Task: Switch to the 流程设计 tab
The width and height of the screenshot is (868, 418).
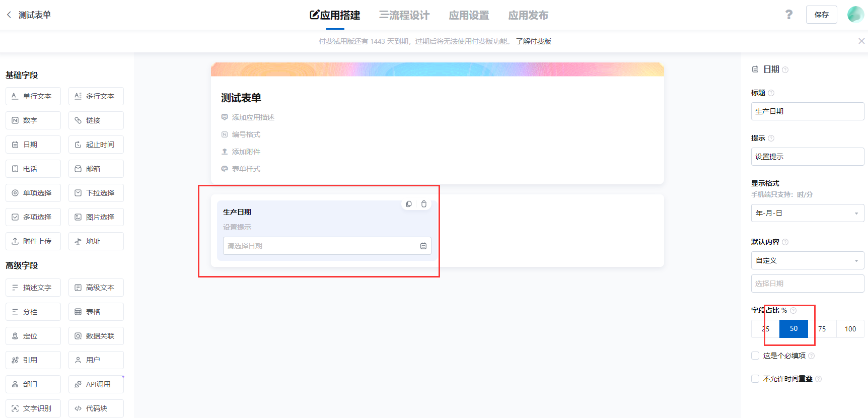Action: tap(404, 15)
